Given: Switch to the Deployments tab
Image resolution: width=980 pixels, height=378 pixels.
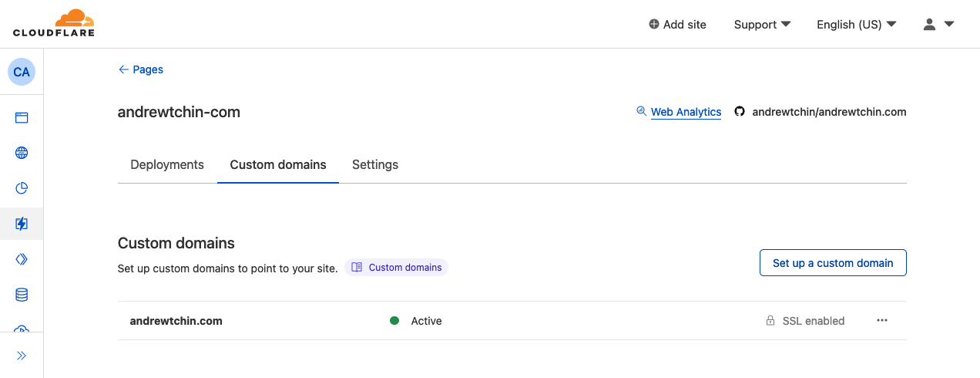Looking at the screenshot, I should point(167,164).
